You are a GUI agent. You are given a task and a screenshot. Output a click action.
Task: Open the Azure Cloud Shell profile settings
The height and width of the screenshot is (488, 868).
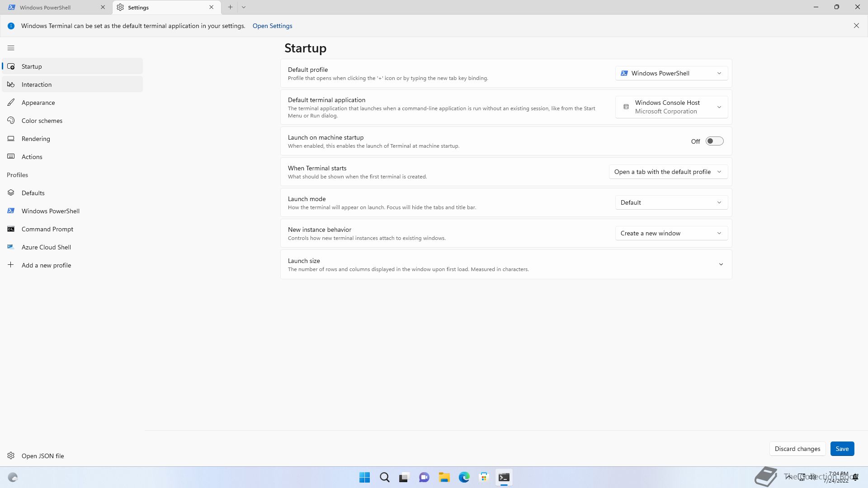pos(72,247)
